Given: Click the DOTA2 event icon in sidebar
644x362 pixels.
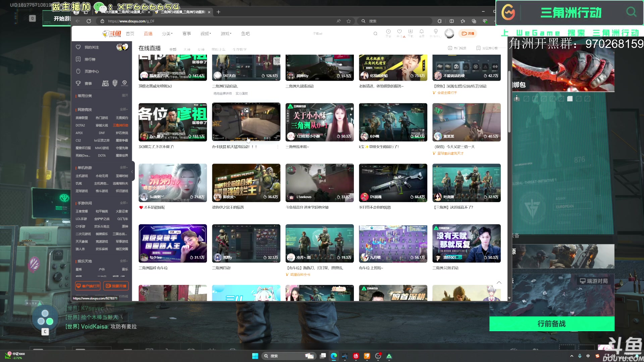Looking at the screenshot, I should 124,83.
